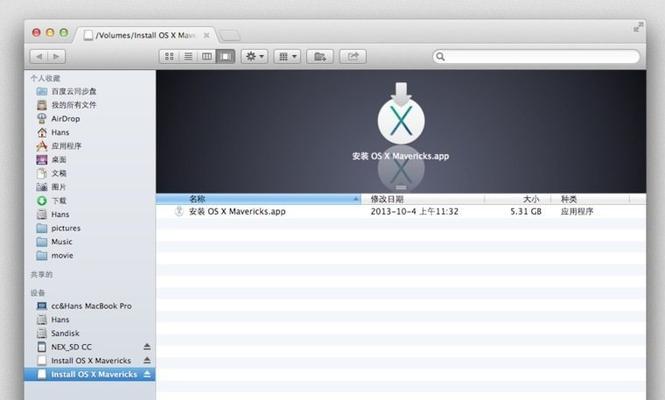
Task: Click the Cover Flow resize handle
Action: click(401, 187)
